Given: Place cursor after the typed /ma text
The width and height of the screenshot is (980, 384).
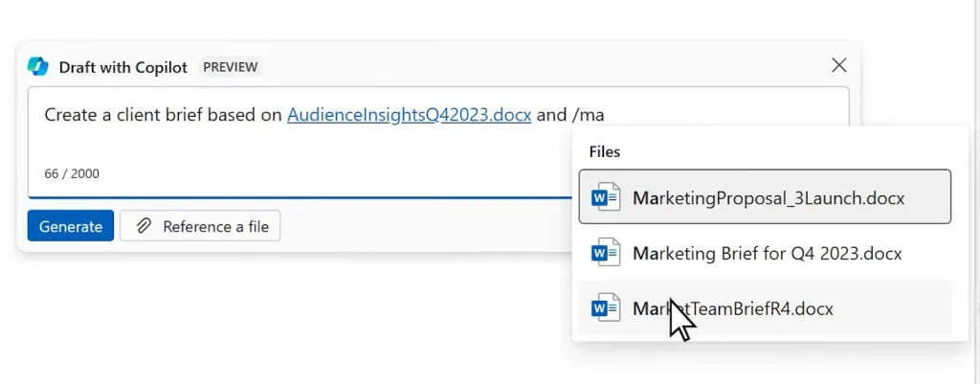Looking at the screenshot, I should [x=606, y=115].
